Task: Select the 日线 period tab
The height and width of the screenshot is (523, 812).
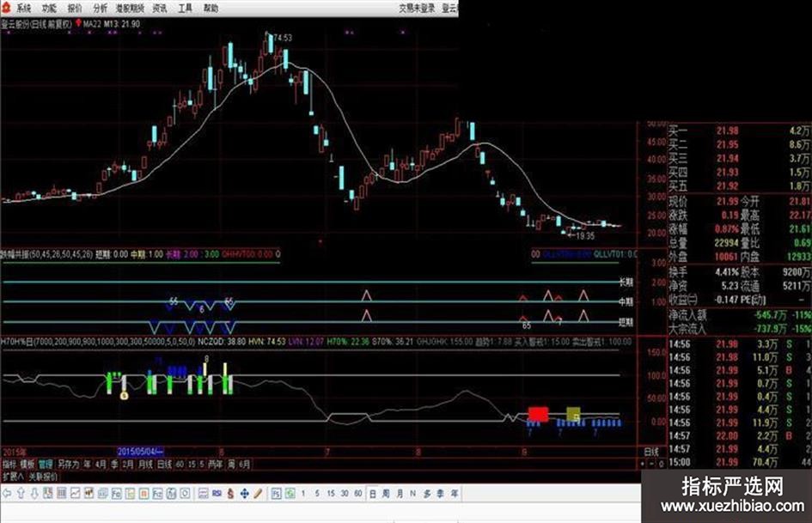Action: [x=164, y=464]
